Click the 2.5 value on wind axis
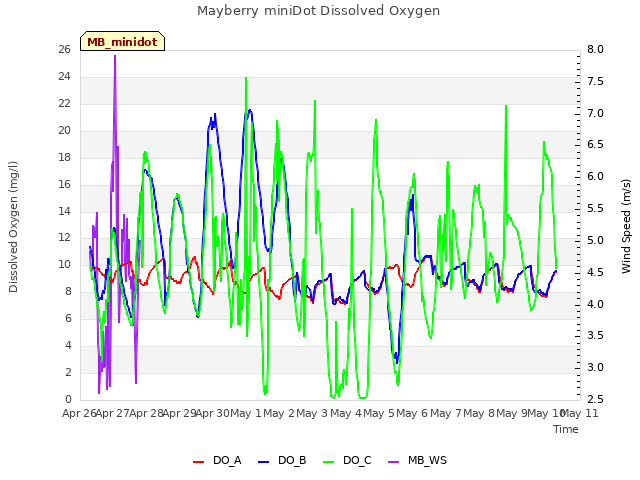The height and width of the screenshot is (480, 640). point(595,399)
